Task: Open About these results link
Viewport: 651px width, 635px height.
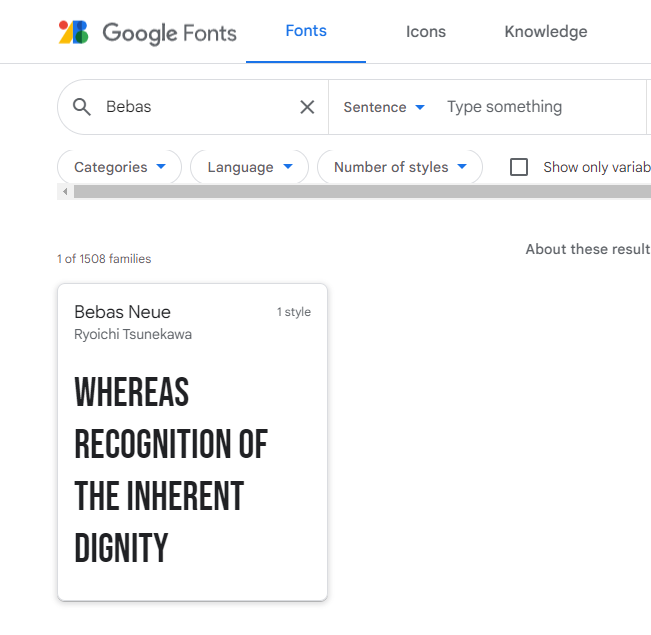Action: 588,249
